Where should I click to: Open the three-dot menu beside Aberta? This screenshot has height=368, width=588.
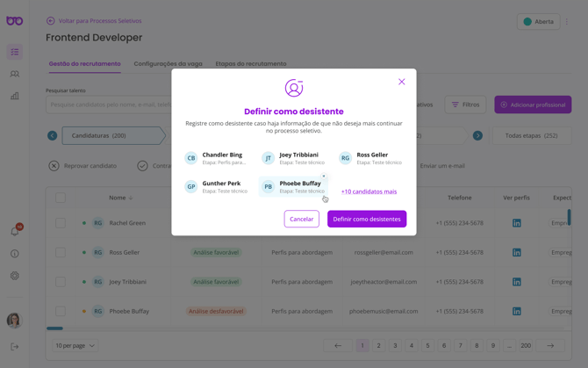pos(568,22)
